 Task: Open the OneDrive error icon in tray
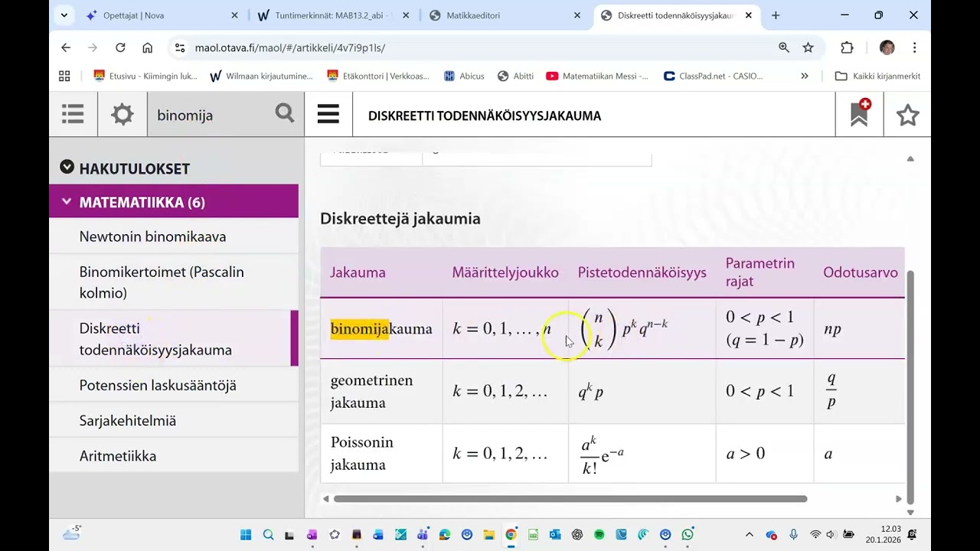click(772, 535)
